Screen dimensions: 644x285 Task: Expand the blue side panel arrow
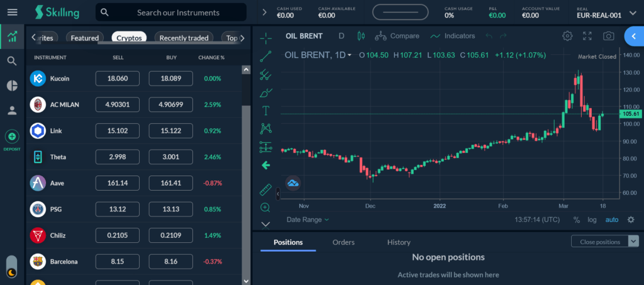point(634,36)
